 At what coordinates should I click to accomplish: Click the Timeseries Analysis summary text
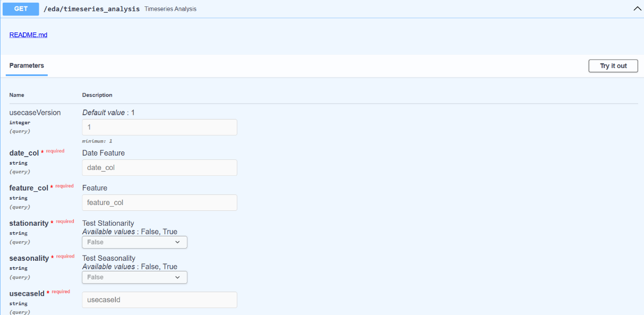pyautogui.click(x=170, y=8)
